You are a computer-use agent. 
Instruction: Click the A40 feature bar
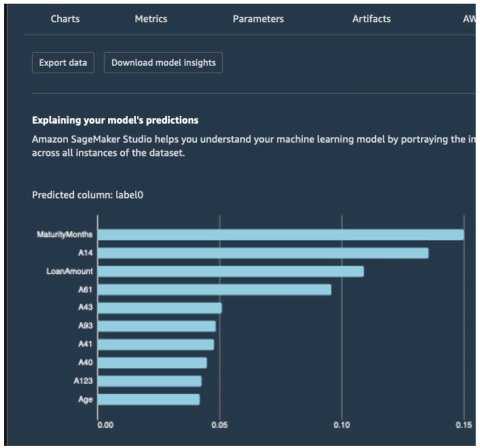153,363
